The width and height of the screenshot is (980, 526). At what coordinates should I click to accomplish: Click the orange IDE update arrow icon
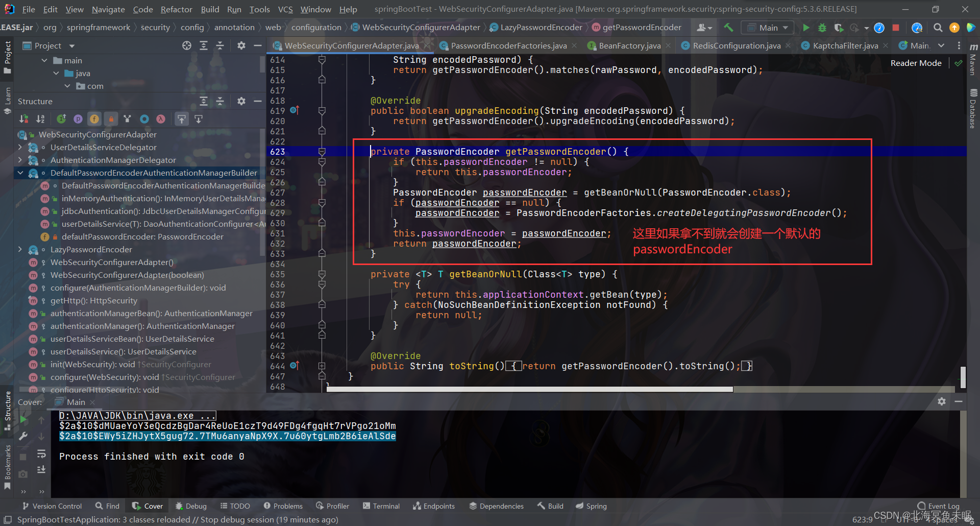[954, 28]
